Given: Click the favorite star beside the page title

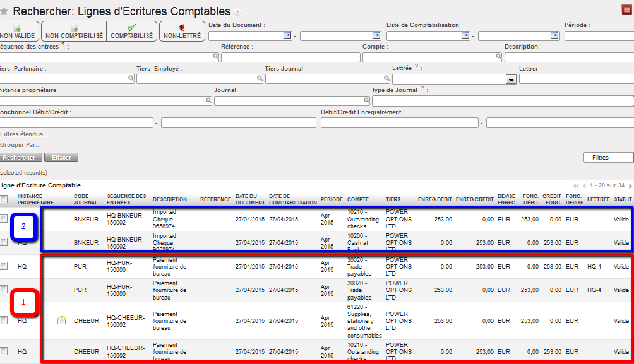Looking at the screenshot, I should pos(4,12).
